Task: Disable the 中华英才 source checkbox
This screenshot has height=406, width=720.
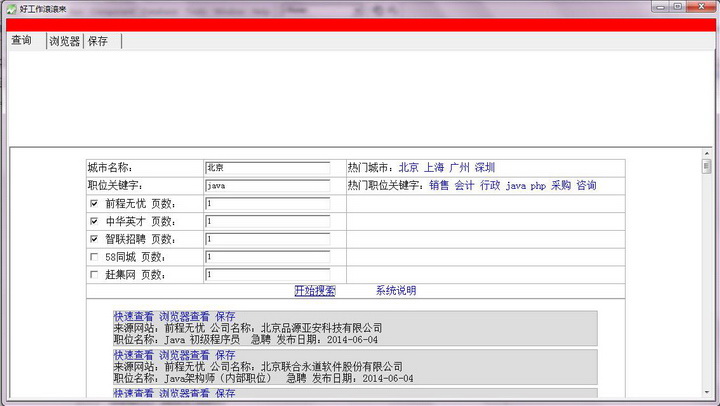Action: pos(94,221)
